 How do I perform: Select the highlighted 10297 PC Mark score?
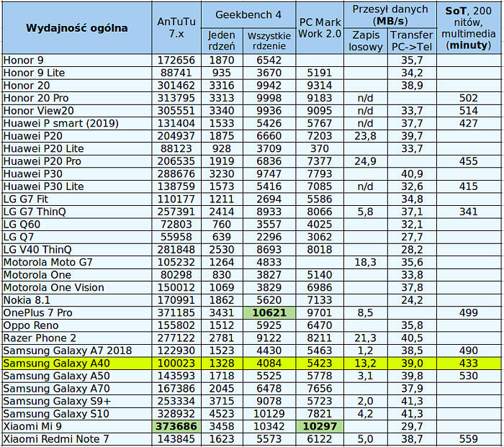point(319,427)
